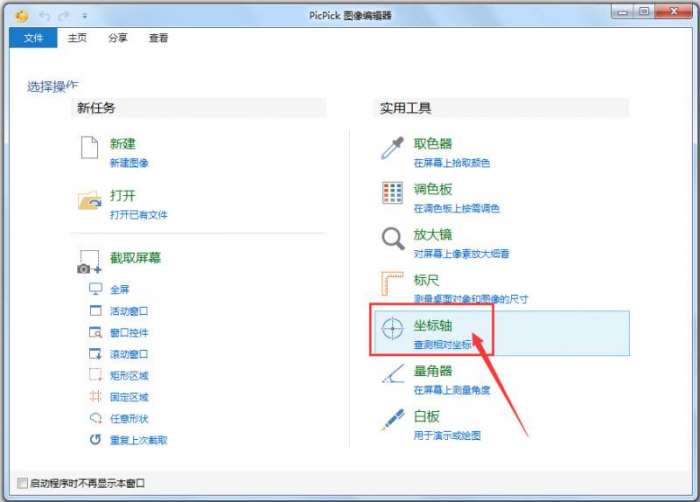This screenshot has height=502, width=700.
Task: Click the 重复上次截取 link
Action: [x=139, y=440]
